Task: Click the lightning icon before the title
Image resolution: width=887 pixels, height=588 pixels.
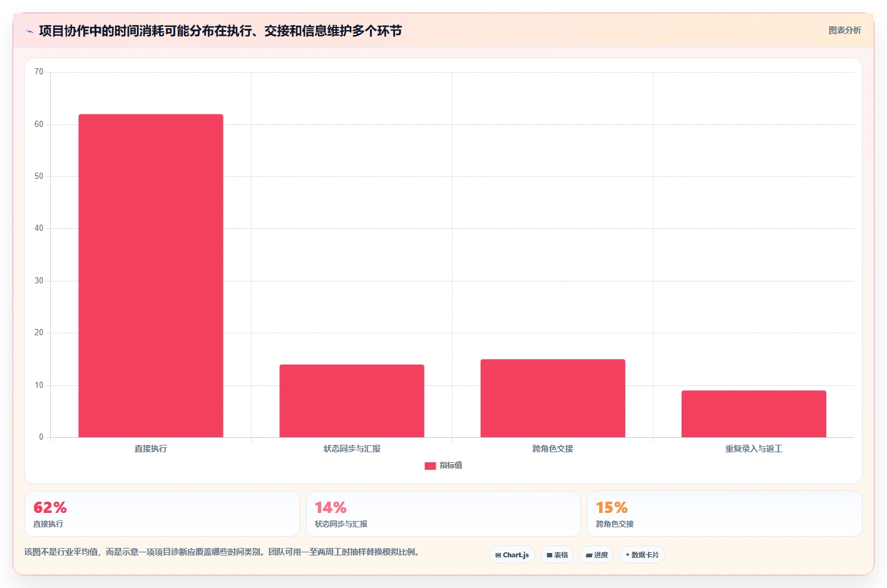Action: point(29,31)
